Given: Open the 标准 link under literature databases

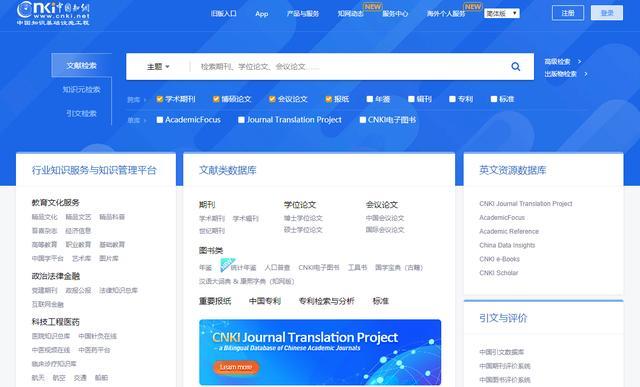Looking at the screenshot, I should (380, 301).
